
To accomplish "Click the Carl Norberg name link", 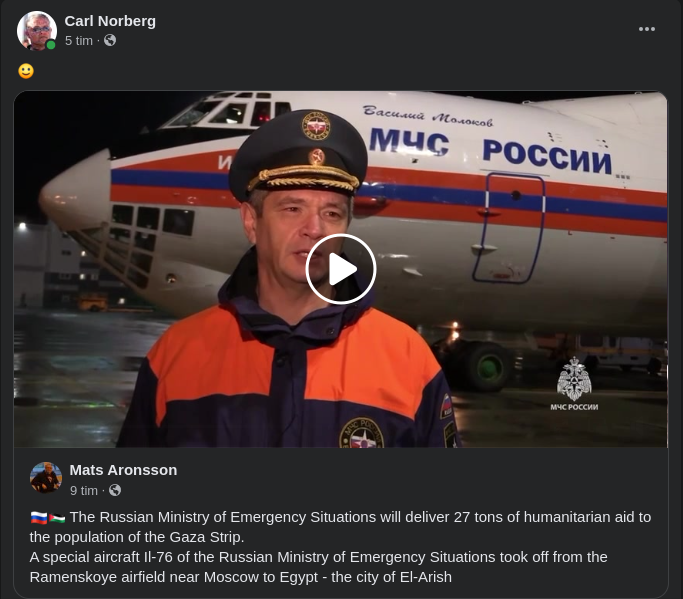I will click(x=110, y=21).
